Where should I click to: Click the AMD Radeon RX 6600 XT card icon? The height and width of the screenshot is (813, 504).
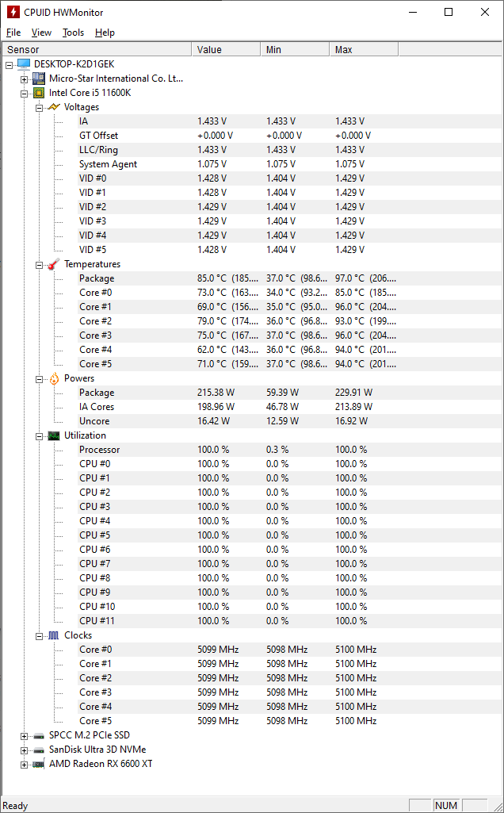pos(39,764)
